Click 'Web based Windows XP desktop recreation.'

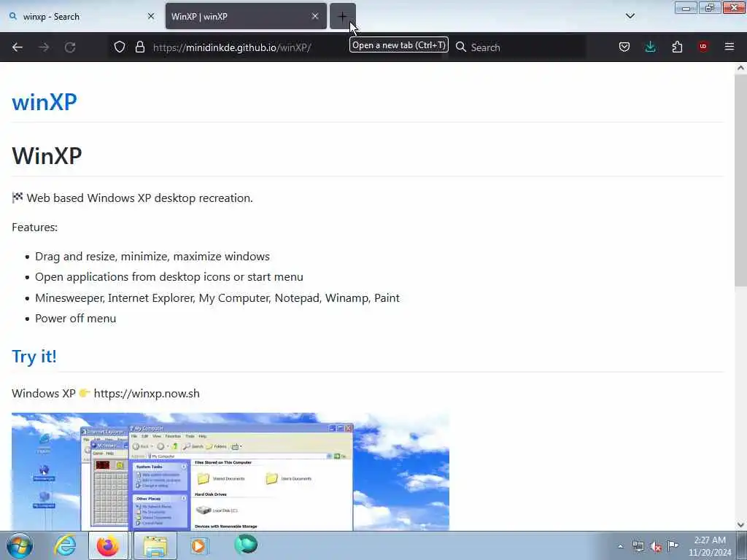[x=139, y=198]
